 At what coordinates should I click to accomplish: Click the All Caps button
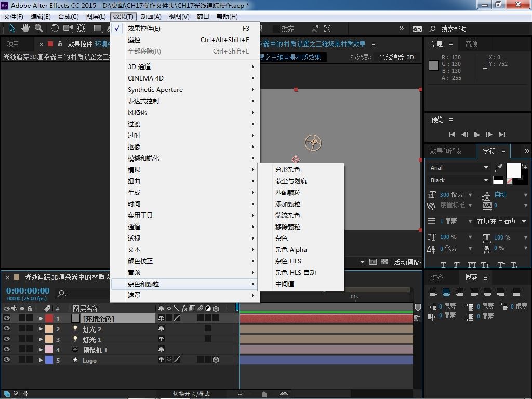pos(472,265)
